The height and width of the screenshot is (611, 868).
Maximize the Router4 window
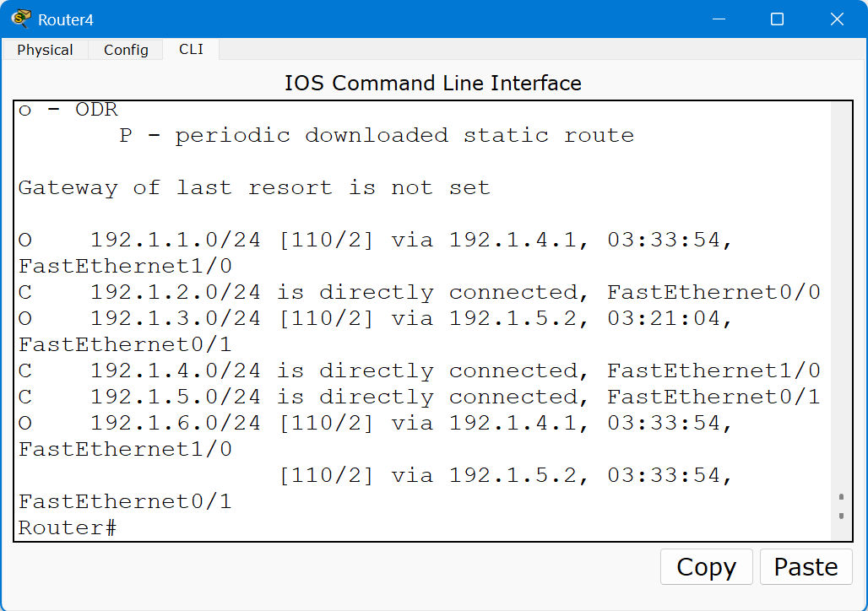tap(777, 19)
